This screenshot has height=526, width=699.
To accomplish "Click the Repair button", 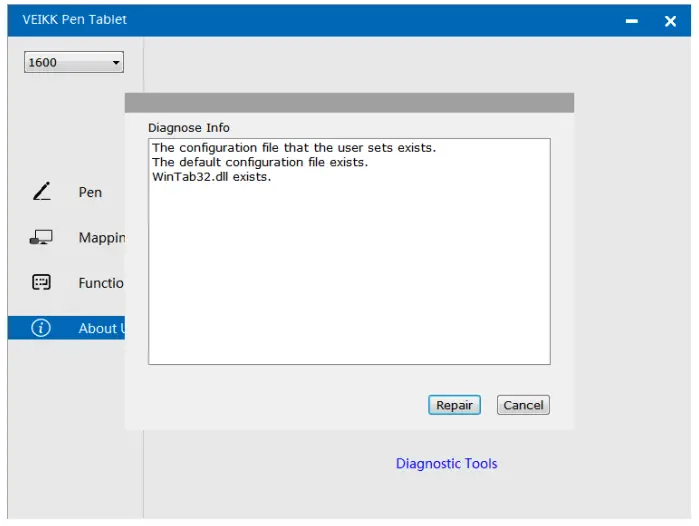I will point(454,405).
